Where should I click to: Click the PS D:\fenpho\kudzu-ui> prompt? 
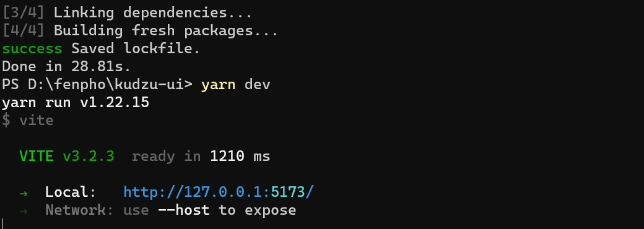[x=97, y=85]
